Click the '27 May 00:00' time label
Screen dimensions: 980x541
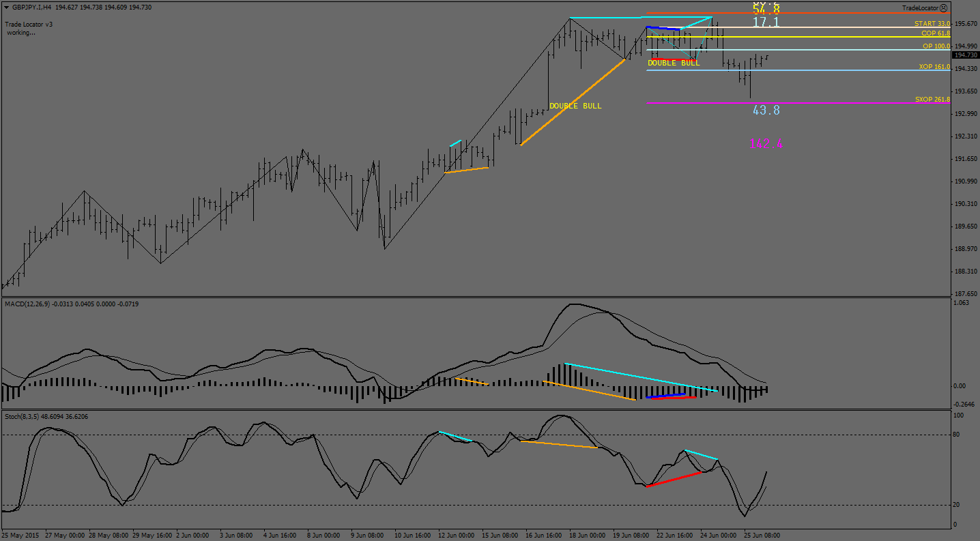pos(66,536)
